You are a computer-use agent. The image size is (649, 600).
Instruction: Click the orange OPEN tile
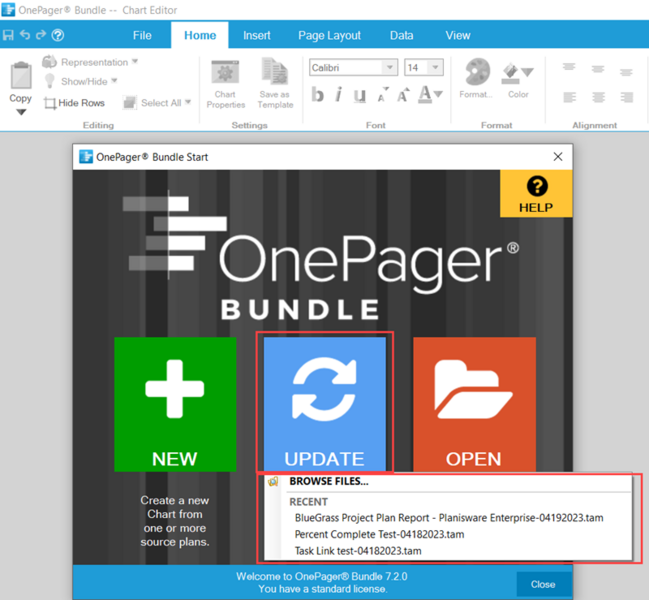click(x=474, y=404)
